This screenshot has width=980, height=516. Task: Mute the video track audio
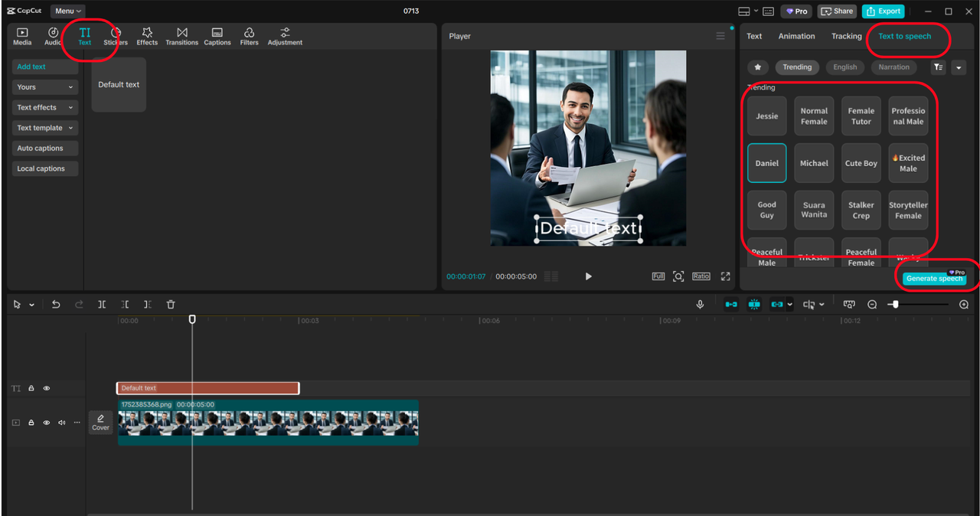tap(62, 423)
